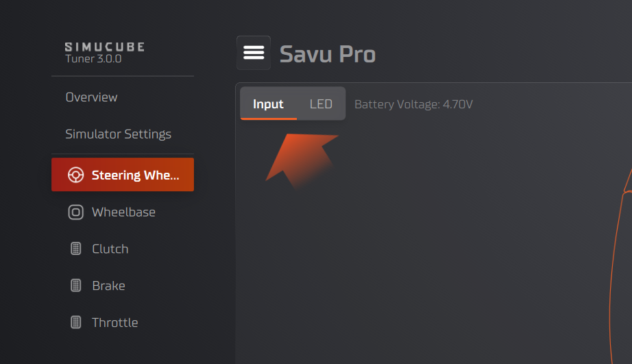Screen dimensions: 632x364
Task: Switch to the Input tab
Action: coord(268,104)
